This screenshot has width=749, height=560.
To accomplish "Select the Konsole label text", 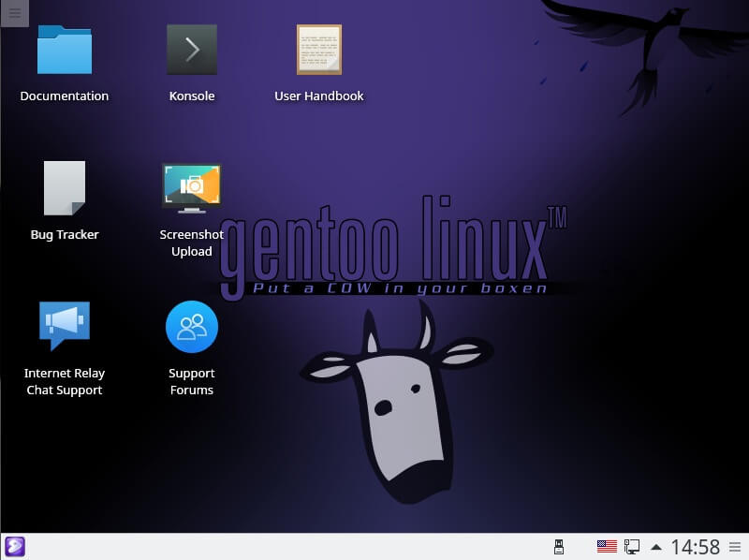I will coord(192,96).
